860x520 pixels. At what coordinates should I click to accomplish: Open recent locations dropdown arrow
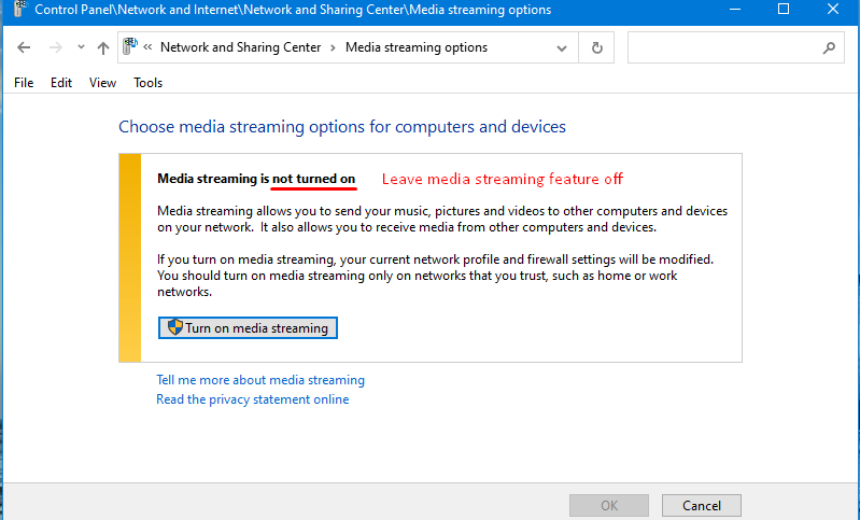click(81, 47)
